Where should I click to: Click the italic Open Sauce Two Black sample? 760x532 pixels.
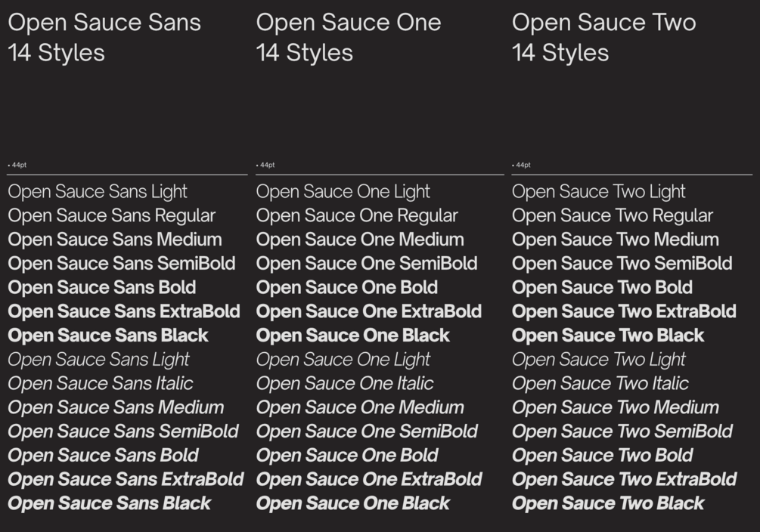[608, 503]
